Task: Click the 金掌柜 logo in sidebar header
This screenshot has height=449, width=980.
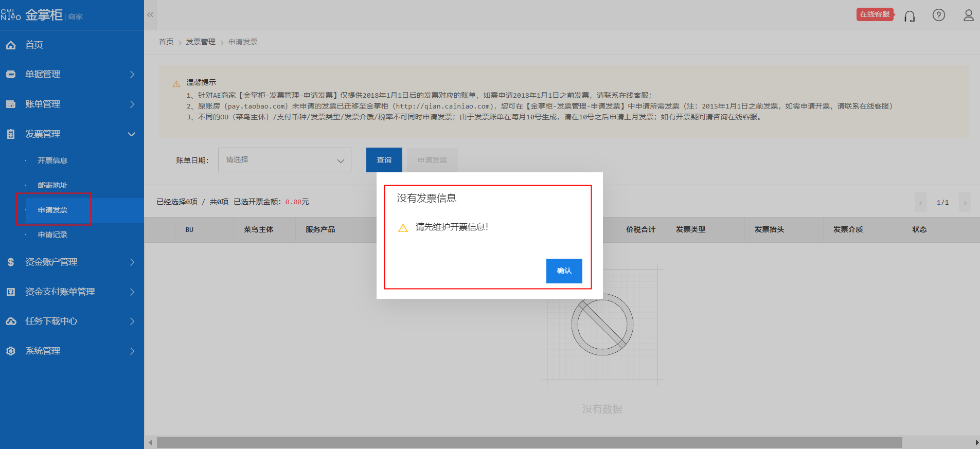Action: coord(42,15)
